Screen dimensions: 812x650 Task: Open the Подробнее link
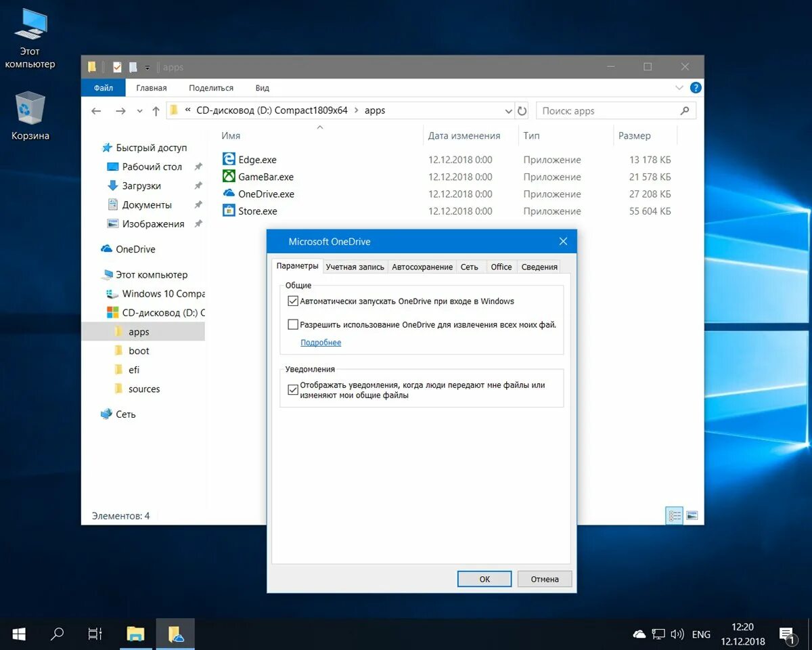[321, 343]
